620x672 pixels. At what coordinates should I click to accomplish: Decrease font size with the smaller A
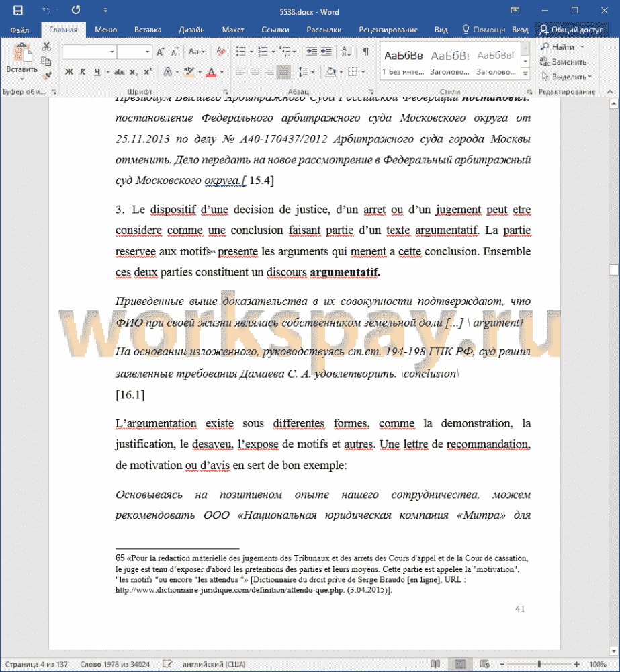coord(175,52)
